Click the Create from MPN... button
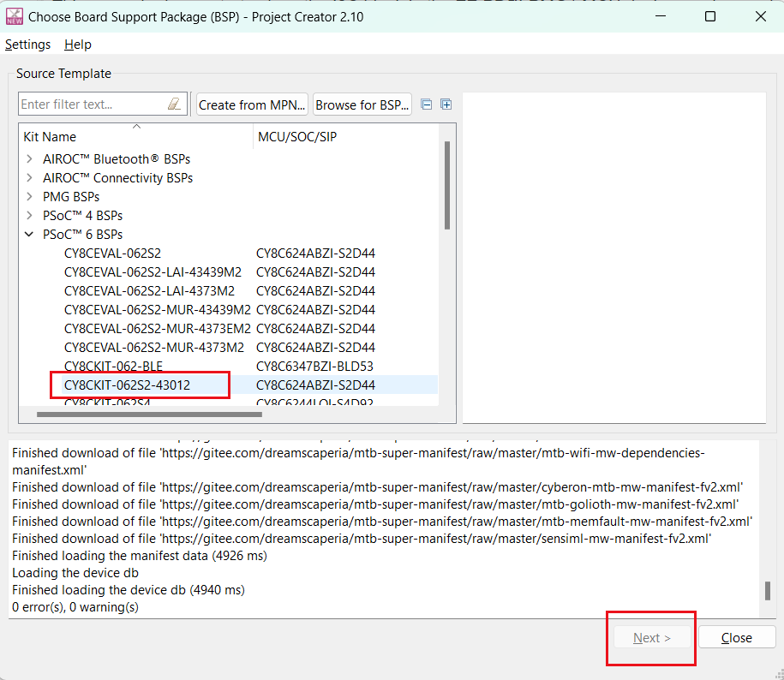Image resolution: width=784 pixels, height=680 pixels. (252, 105)
